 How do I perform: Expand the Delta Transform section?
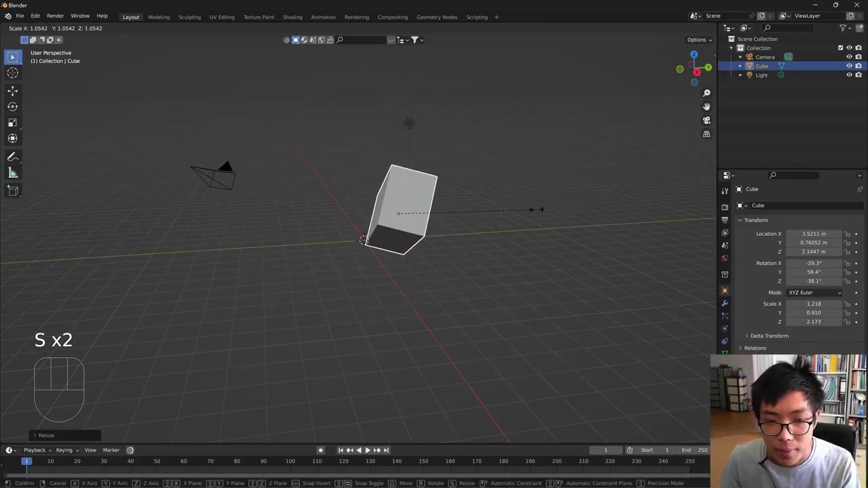click(747, 336)
